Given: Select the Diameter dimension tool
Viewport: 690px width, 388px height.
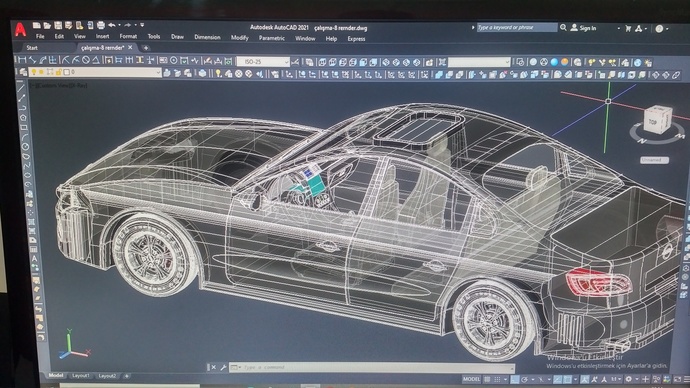Looking at the screenshot, I should point(86,60).
